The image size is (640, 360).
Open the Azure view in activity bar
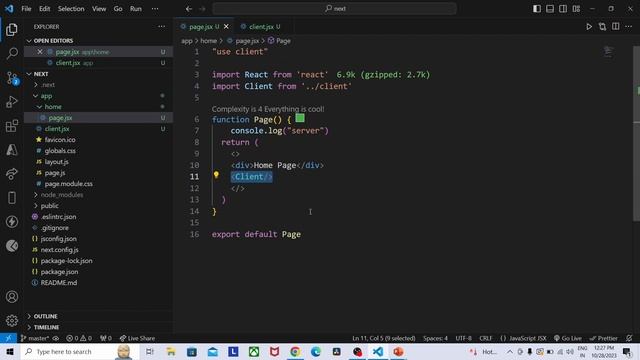coord(12,150)
